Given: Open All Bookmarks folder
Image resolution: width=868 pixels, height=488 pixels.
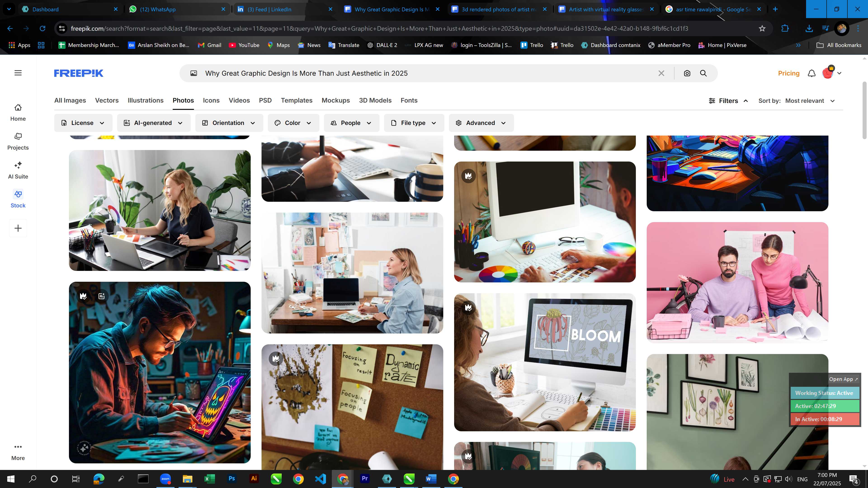Looking at the screenshot, I should pyautogui.click(x=839, y=45).
